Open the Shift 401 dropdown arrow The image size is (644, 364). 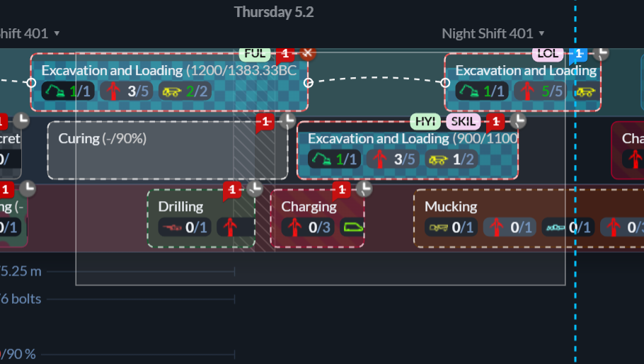pyautogui.click(x=57, y=34)
